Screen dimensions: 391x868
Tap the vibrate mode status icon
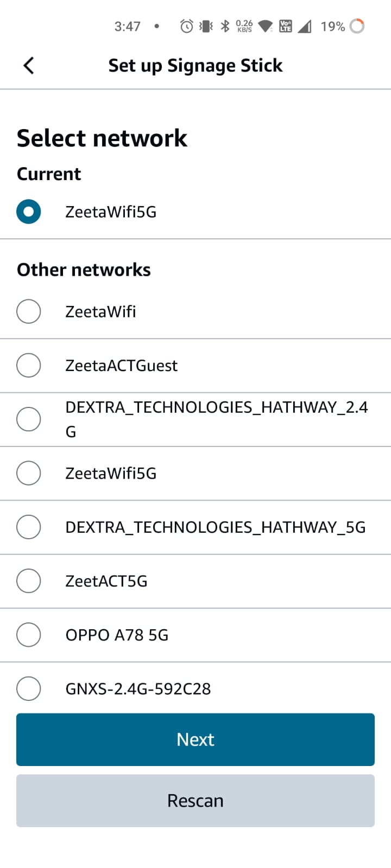206,26
